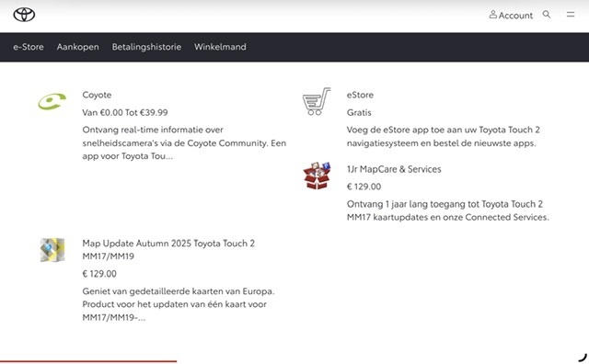Click the red MapCare box icon
Image resolution: width=589 pixels, height=364 pixels.
(x=317, y=176)
